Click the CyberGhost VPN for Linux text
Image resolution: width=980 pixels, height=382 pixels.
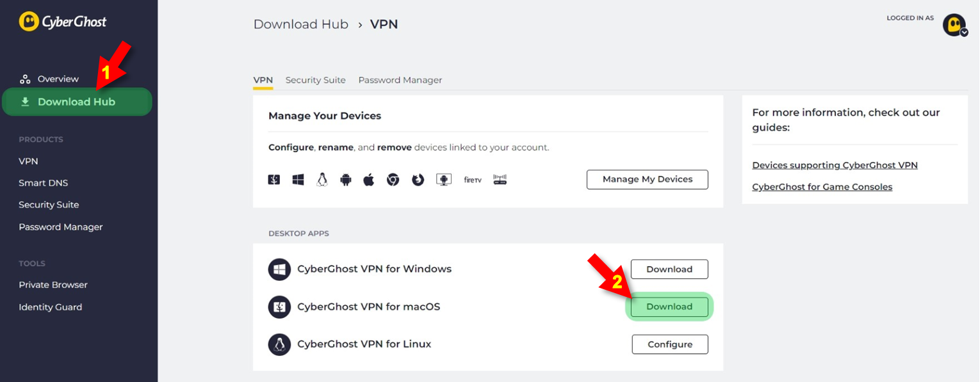(x=364, y=344)
